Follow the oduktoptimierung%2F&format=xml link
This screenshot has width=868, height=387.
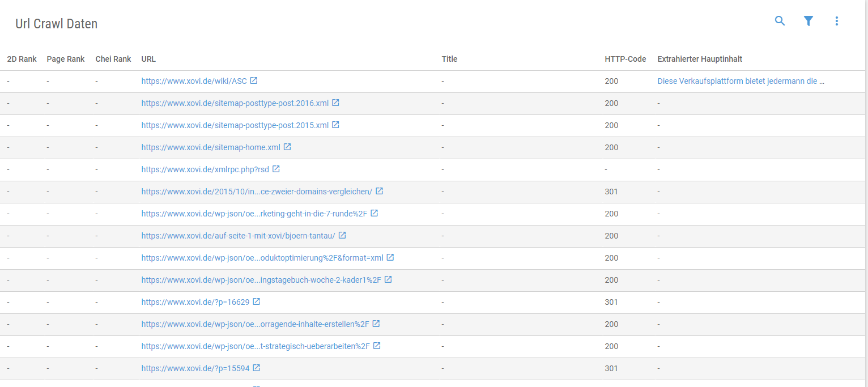point(262,258)
